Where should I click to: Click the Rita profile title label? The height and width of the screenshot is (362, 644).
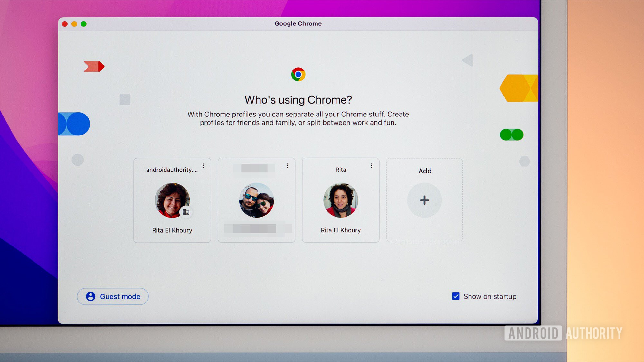pos(341,170)
